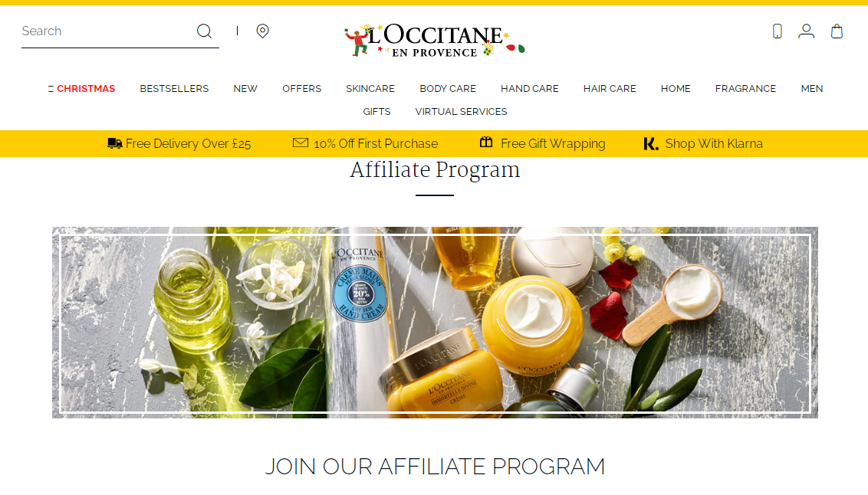Click the L'Occitane en Provence logo
Viewport: 868px width, 495px height.
[434, 41]
